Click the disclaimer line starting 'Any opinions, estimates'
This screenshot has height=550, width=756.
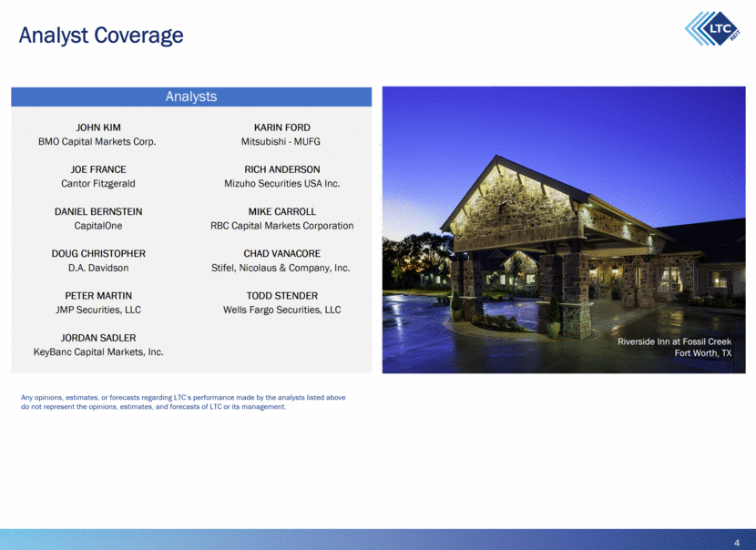pyautogui.click(x=183, y=398)
